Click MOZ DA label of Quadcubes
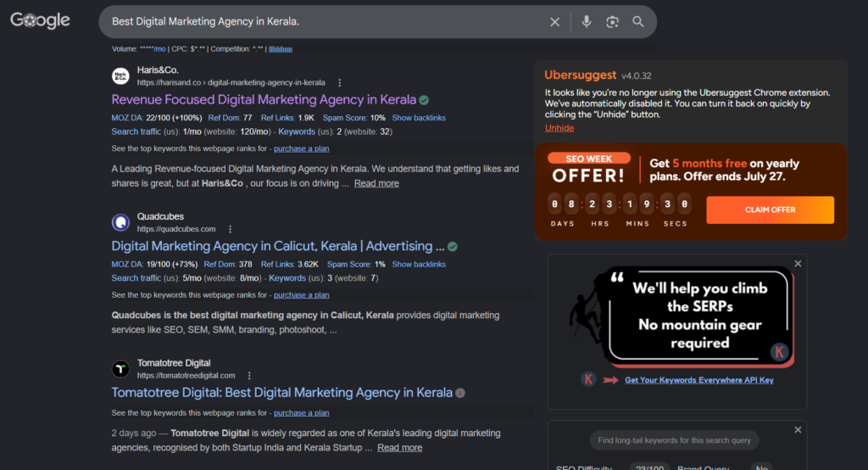The width and height of the screenshot is (868, 470). pyautogui.click(x=127, y=265)
